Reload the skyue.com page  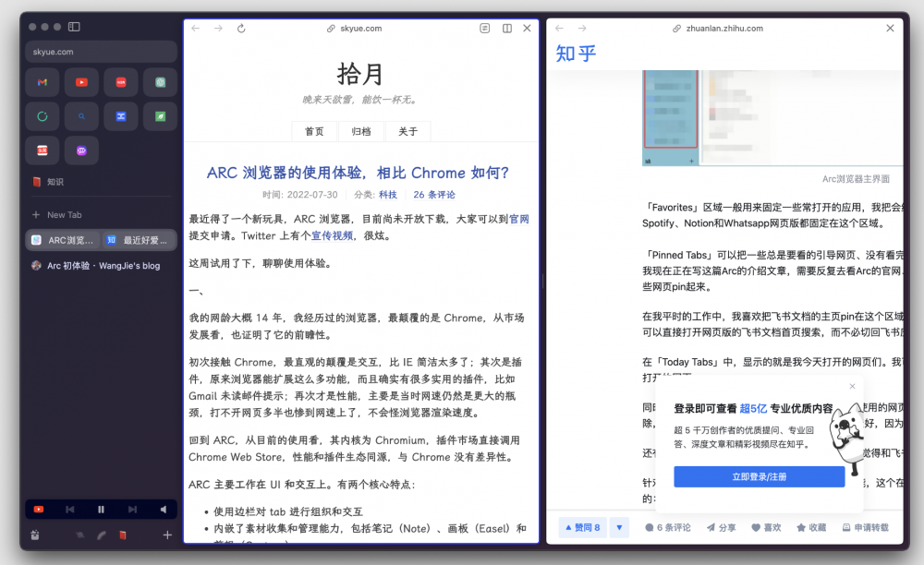click(241, 29)
